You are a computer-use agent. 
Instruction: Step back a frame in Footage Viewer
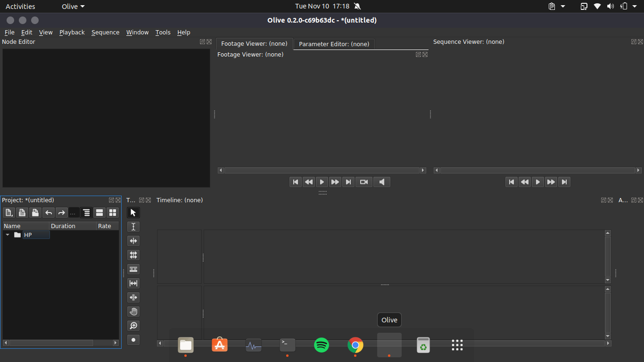[x=309, y=182]
